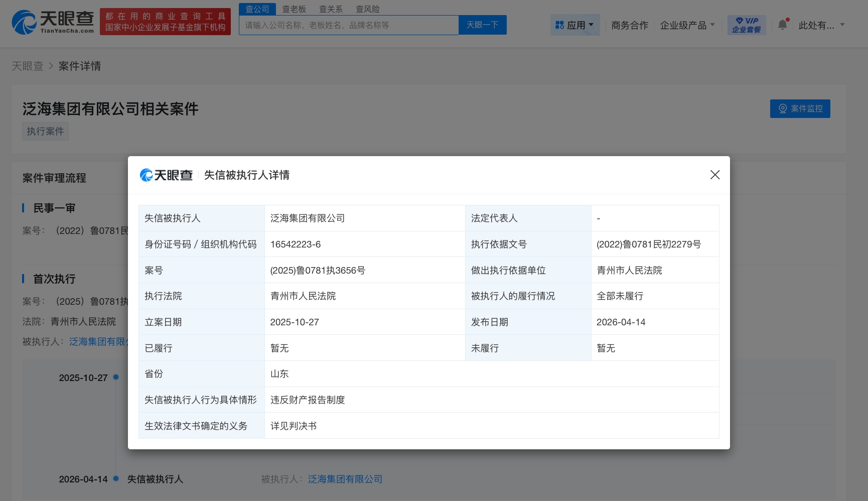The height and width of the screenshot is (501, 868).
Task: Open the 商务合作 link
Action: [630, 25]
